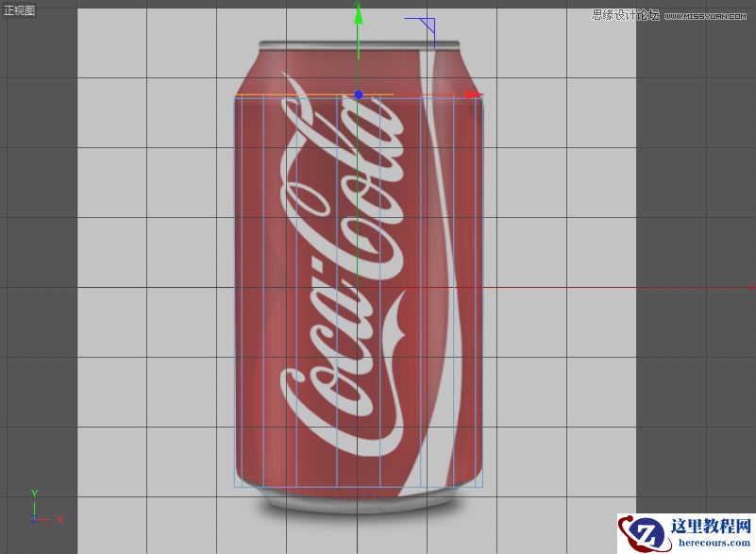Open the 正视图 viewport label menu
The image size is (756, 554).
click(21, 8)
